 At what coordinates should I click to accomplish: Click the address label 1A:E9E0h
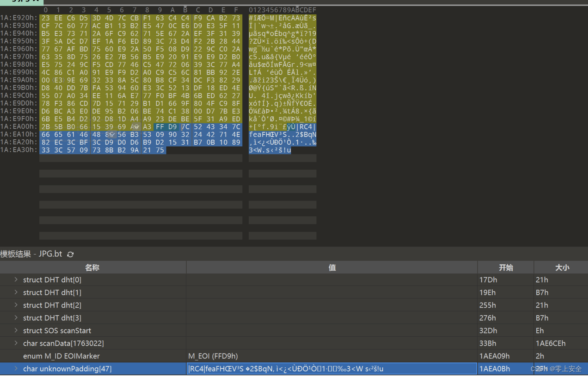[x=19, y=111]
